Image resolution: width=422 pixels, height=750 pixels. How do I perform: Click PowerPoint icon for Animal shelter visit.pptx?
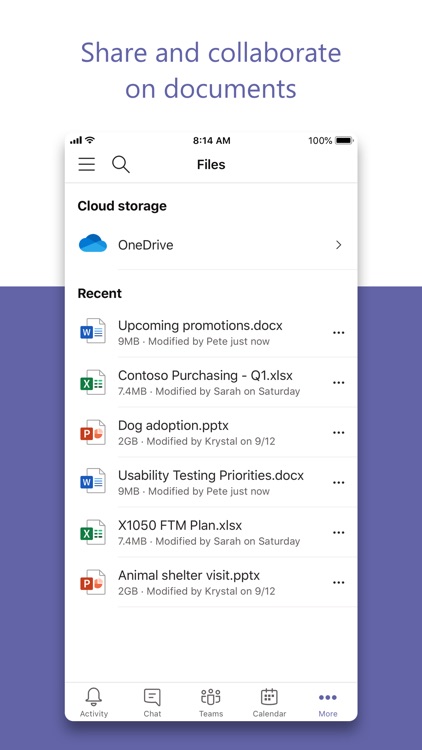pyautogui.click(x=93, y=582)
